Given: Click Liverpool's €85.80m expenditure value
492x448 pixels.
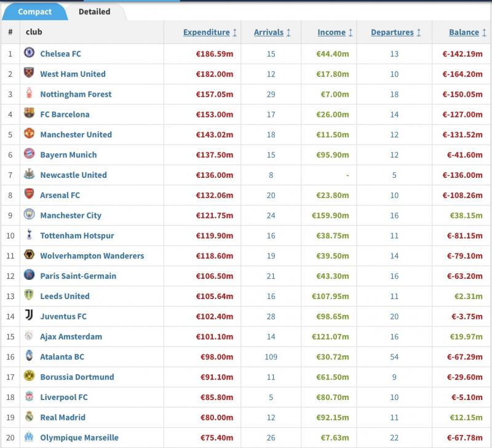Looking at the screenshot, I should pyautogui.click(x=217, y=398).
